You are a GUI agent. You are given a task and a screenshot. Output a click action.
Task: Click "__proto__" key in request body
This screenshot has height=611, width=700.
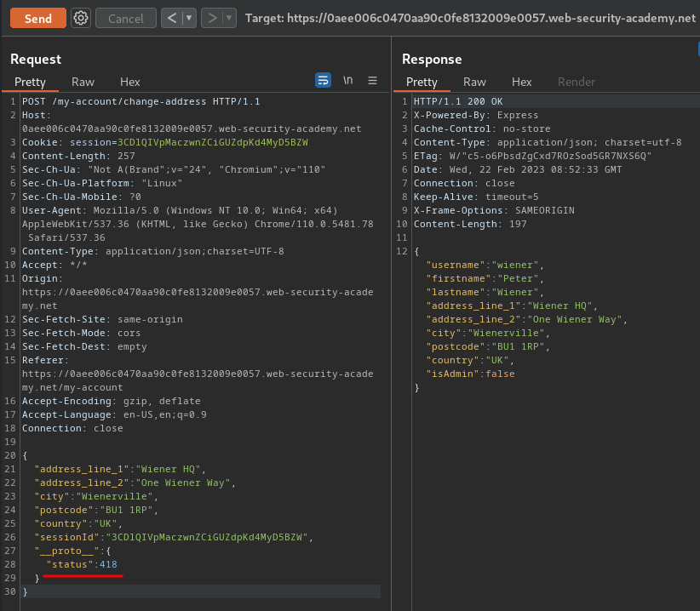[66, 551]
